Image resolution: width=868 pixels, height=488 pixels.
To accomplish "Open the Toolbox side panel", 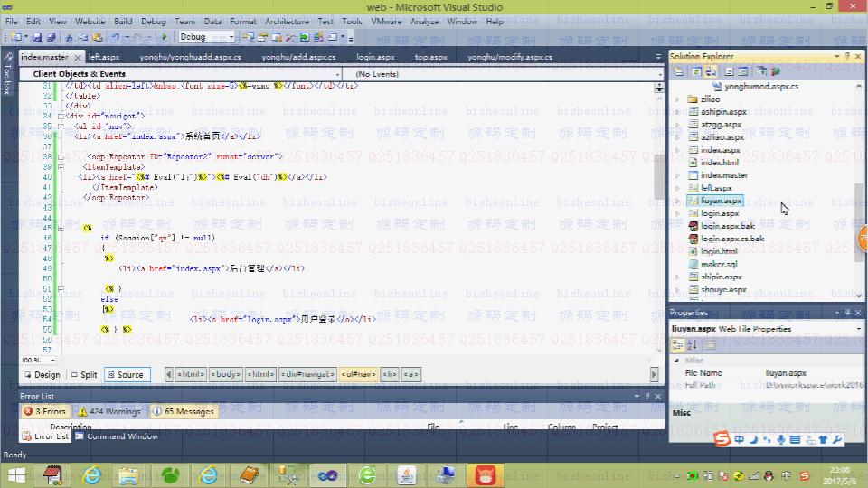I will coord(7,73).
